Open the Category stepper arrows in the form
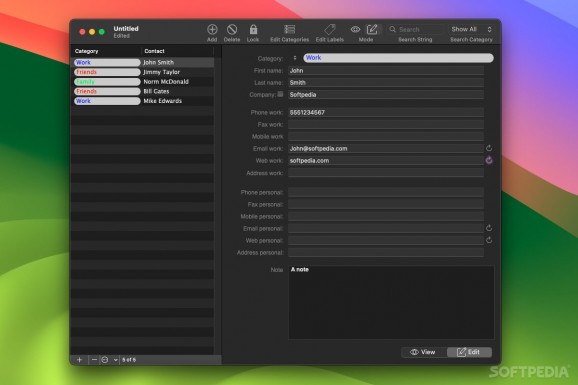The image size is (578, 385). click(295, 58)
